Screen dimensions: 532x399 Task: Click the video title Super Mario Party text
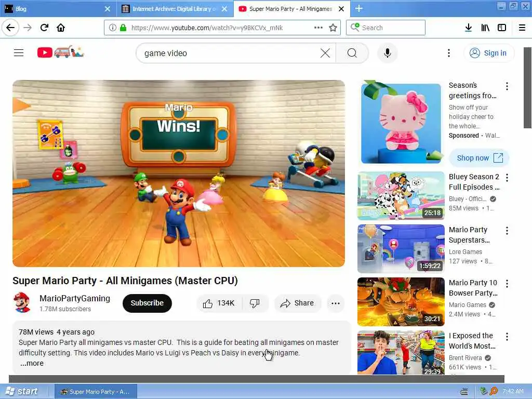125,281
